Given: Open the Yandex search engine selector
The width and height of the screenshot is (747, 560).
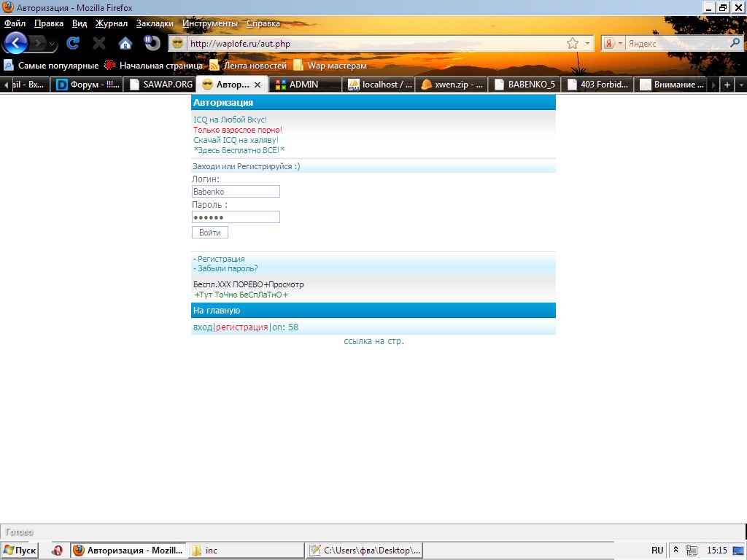Looking at the screenshot, I should (x=613, y=43).
